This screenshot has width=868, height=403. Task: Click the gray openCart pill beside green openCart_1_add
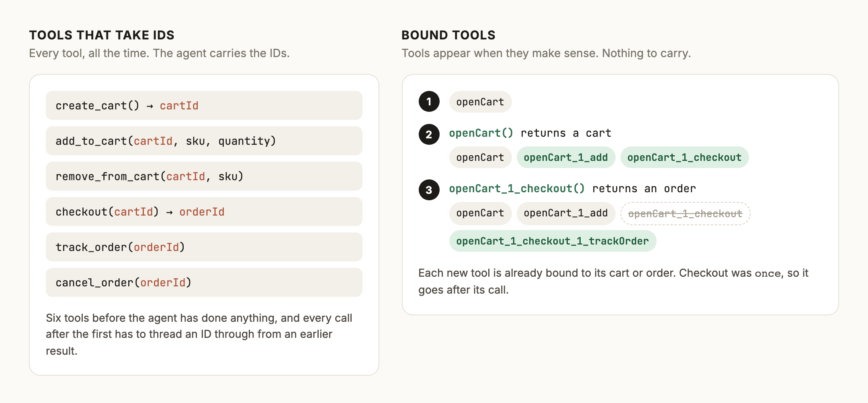pyautogui.click(x=480, y=157)
